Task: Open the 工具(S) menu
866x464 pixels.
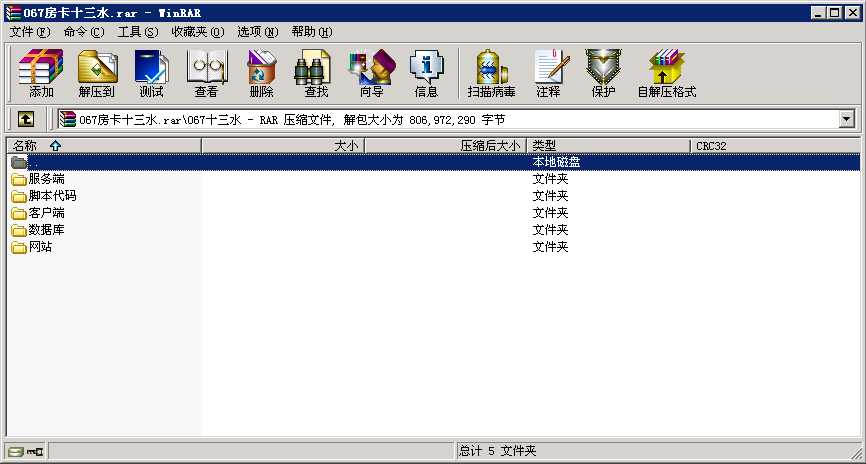Action: pos(138,32)
